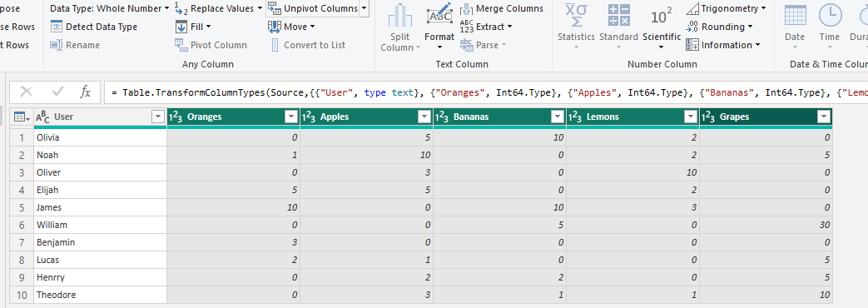The height and width of the screenshot is (308, 868).
Task: Click the Rounding icon
Action: coord(692,27)
